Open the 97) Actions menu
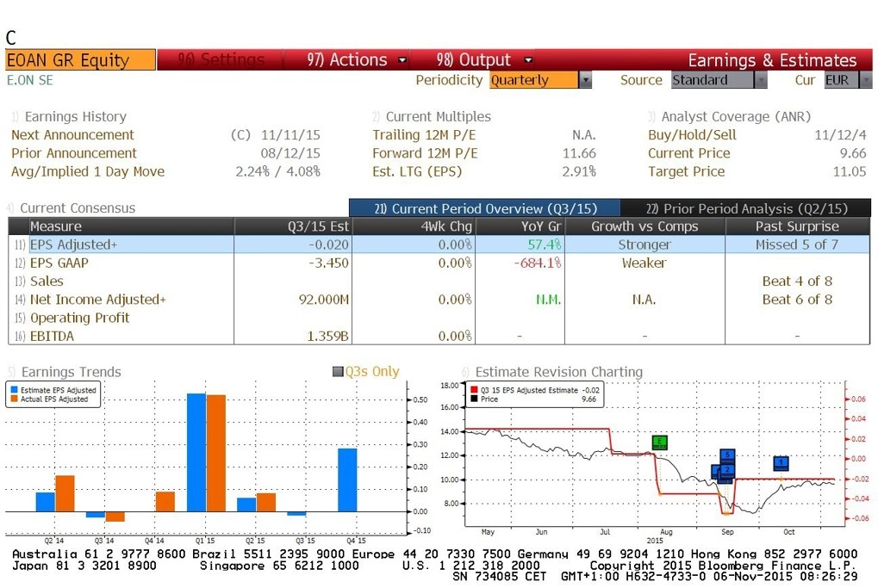Viewport: 878px width, 588px height. pos(357,60)
